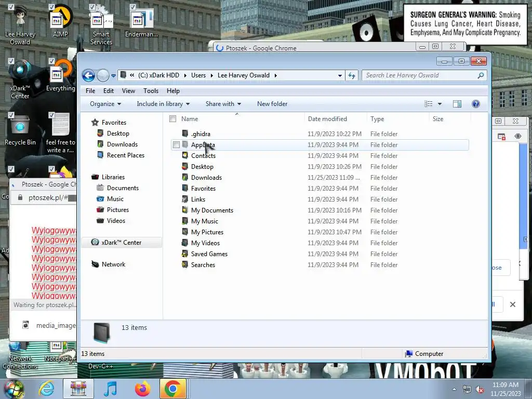Open the Share with dropdown
The image size is (532, 399).
(223, 104)
